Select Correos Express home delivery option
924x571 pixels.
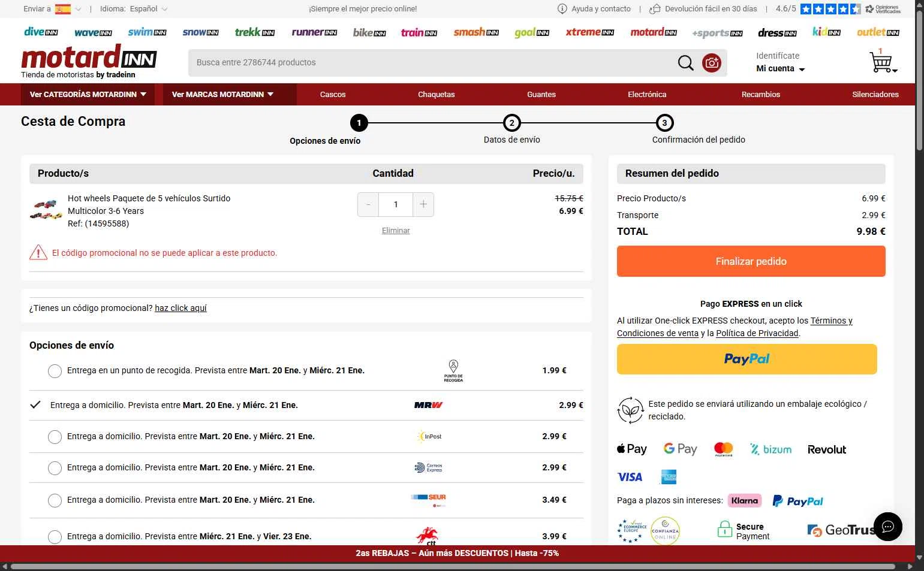pyautogui.click(x=55, y=468)
